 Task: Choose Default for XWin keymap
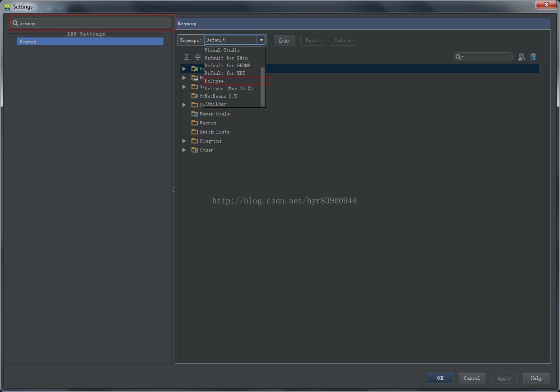[233, 58]
